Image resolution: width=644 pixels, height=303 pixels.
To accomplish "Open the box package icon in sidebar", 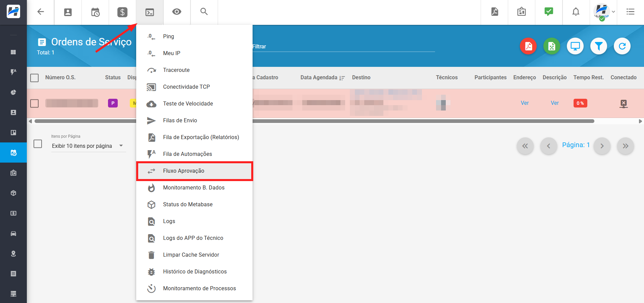I will [x=13, y=193].
